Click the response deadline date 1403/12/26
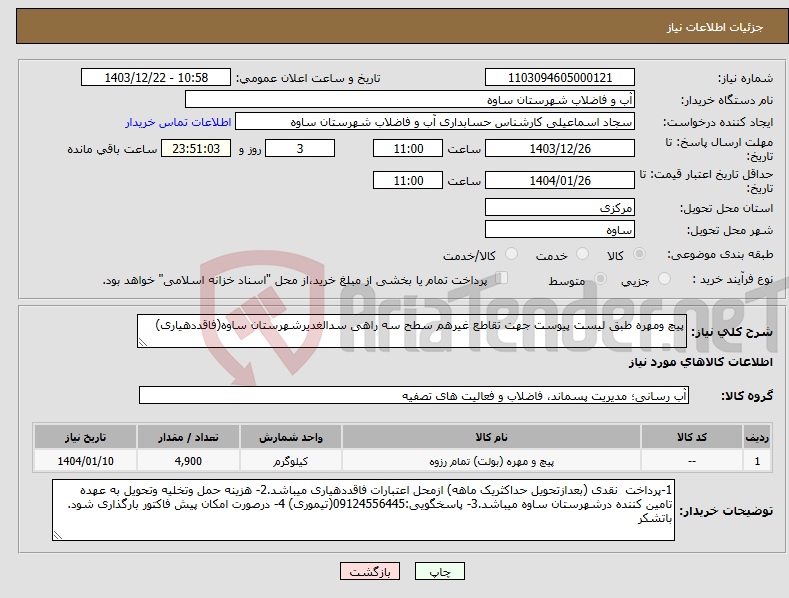This screenshot has height=598, width=789. click(560, 148)
